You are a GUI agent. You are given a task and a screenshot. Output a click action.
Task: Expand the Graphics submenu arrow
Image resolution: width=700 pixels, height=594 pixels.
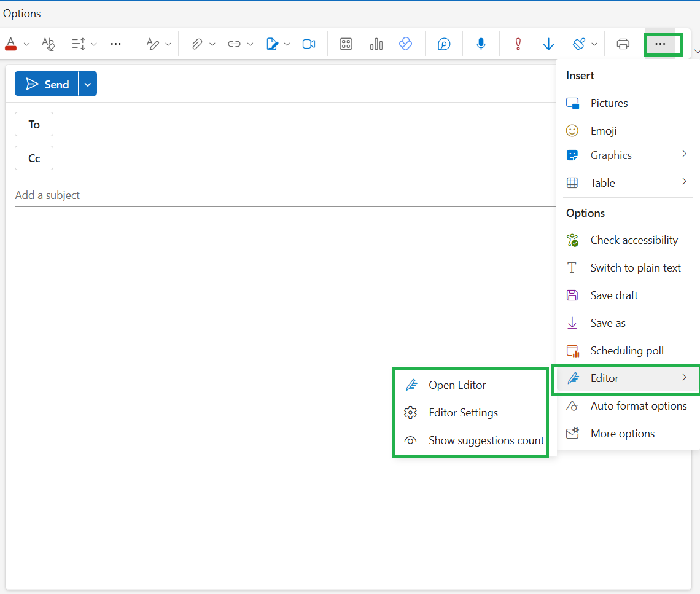point(685,154)
